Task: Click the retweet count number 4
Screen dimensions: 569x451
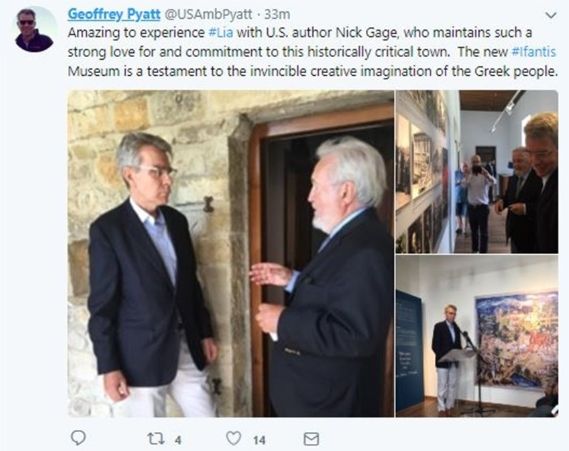Action: coord(178,440)
